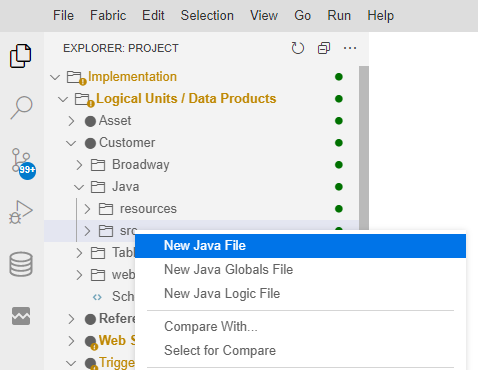The height and width of the screenshot is (370, 478).
Task: Open the Search magnifier in activity bar
Action: click(x=21, y=107)
